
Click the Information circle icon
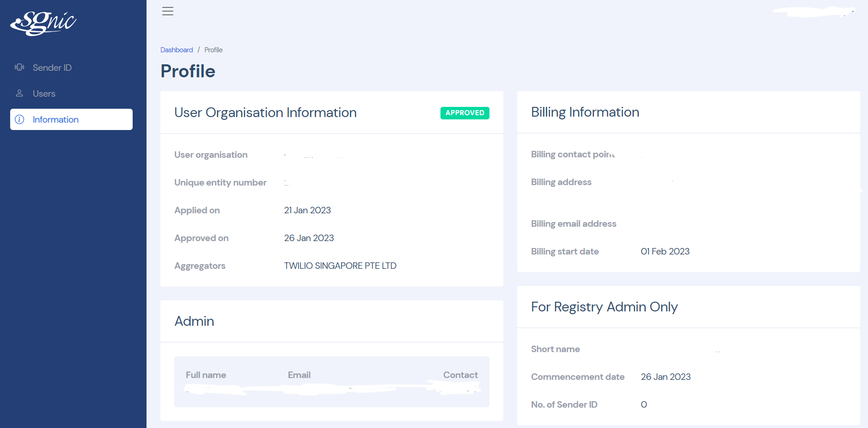point(19,119)
